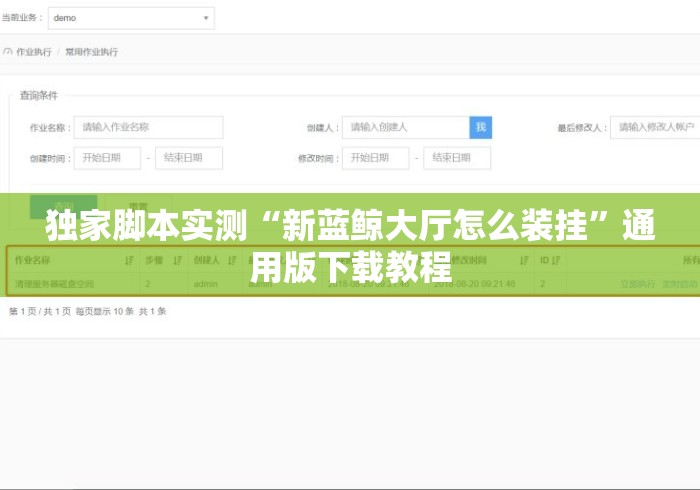
Task: Focus the 创建人 input field
Action: [x=406, y=128]
